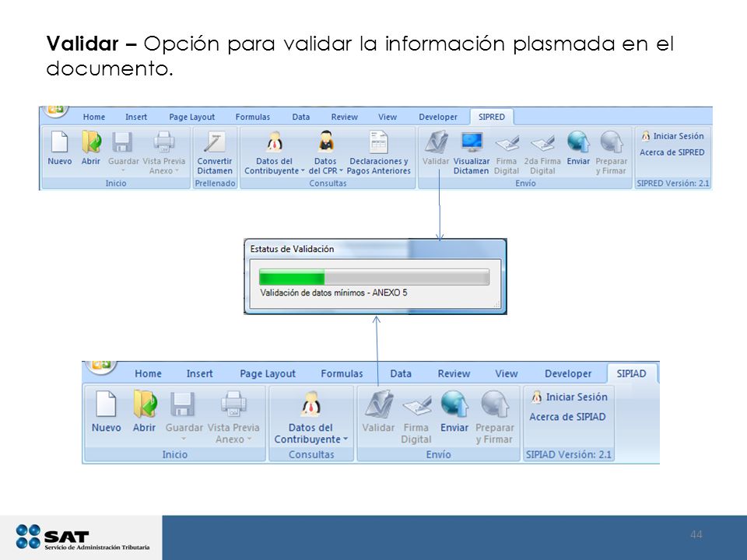Expand Vista Previa Anexo arrow in SIPRED ribbon
The image size is (747, 560).
pos(177,170)
